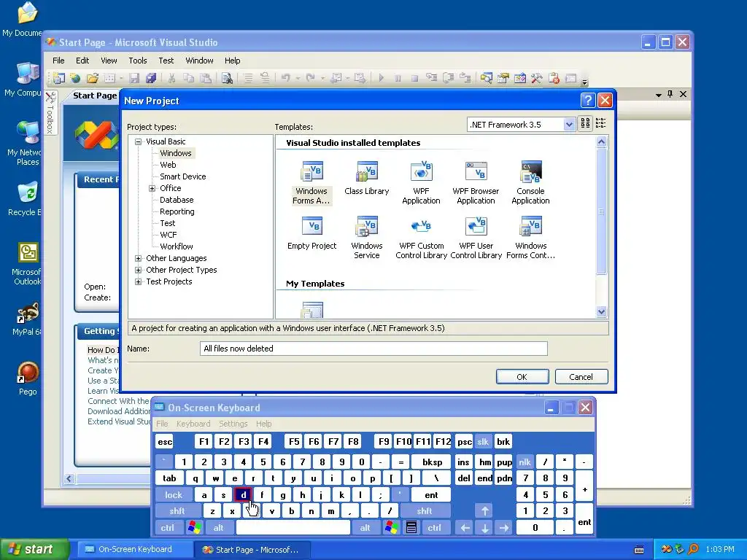This screenshot has height=560, width=747.
Task: Click the Start Debugging play icon
Action: [x=381, y=77]
